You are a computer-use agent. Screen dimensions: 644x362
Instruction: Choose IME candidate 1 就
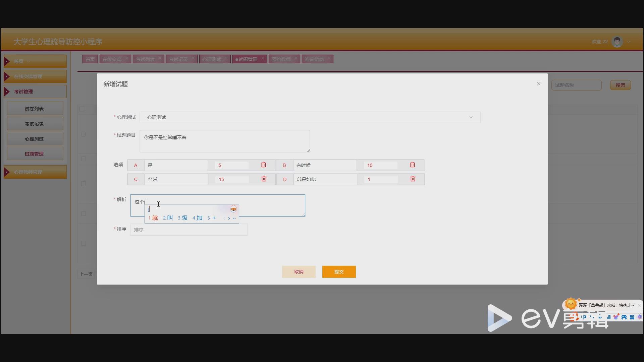coord(153,218)
